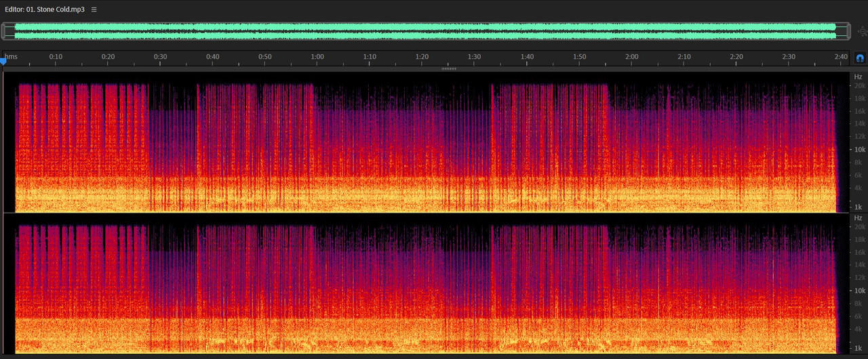Click the 10k label on the lower channel frequency scale
868x359 pixels.
point(859,291)
